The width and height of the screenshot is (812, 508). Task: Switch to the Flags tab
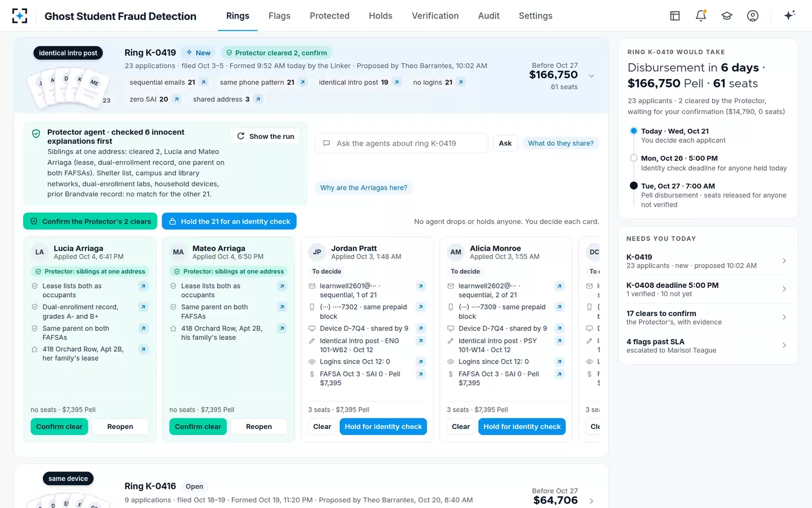(280, 16)
